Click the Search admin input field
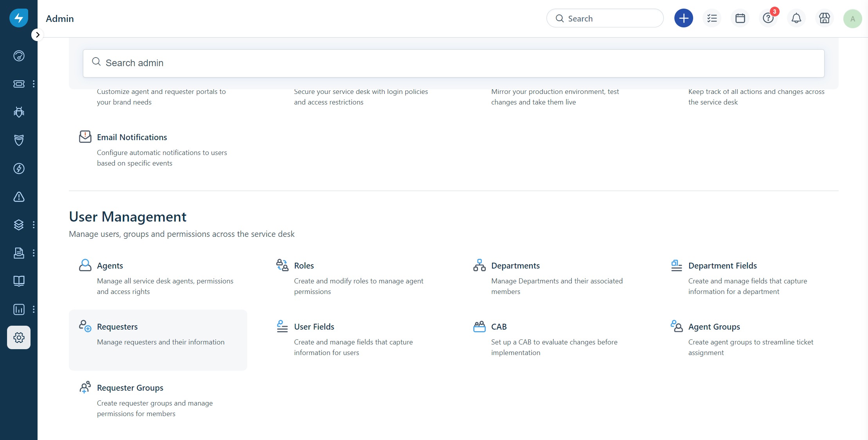This screenshot has width=868, height=440. [454, 63]
